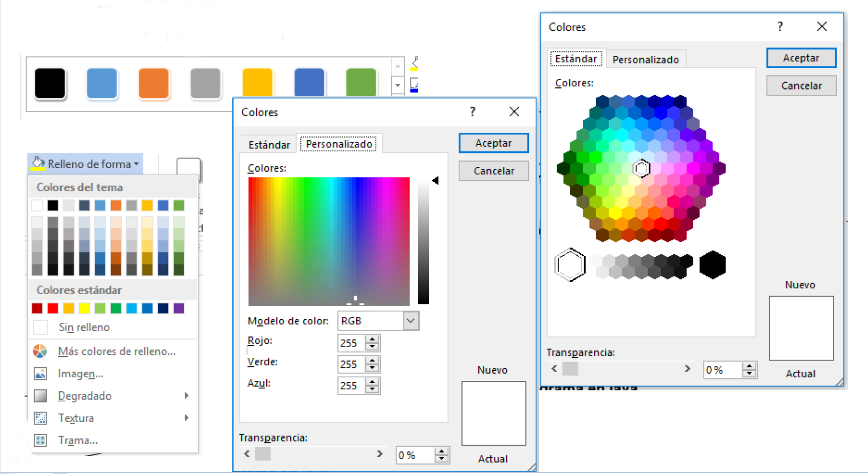The height and width of the screenshot is (474, 868).
Task: Click the custom color spectrum field
Action: pos(329,241)
